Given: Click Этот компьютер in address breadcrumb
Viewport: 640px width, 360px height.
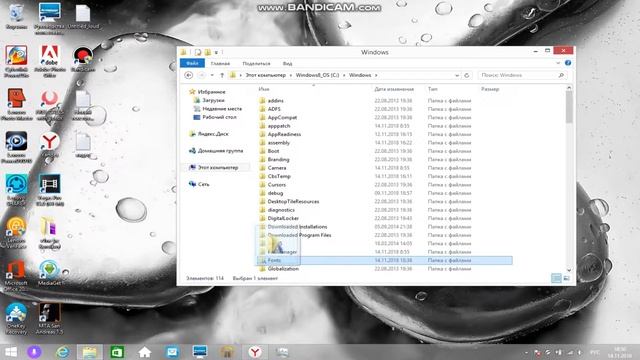Looking at the screenshot, I should coord(265,75).
